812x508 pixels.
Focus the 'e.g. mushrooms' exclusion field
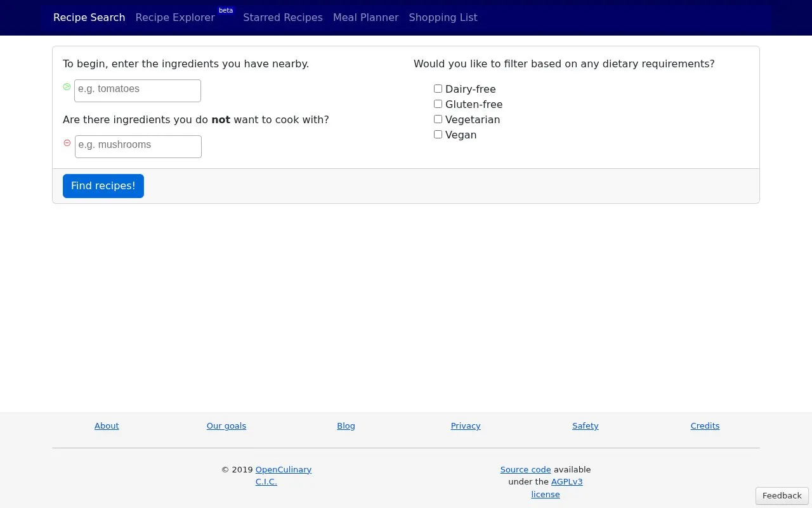coord(138,147)
